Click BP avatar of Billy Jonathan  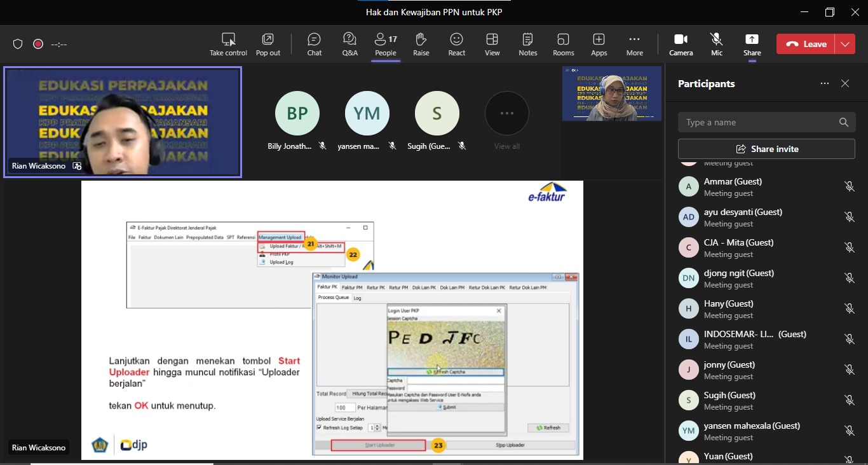tap(297, 113)
